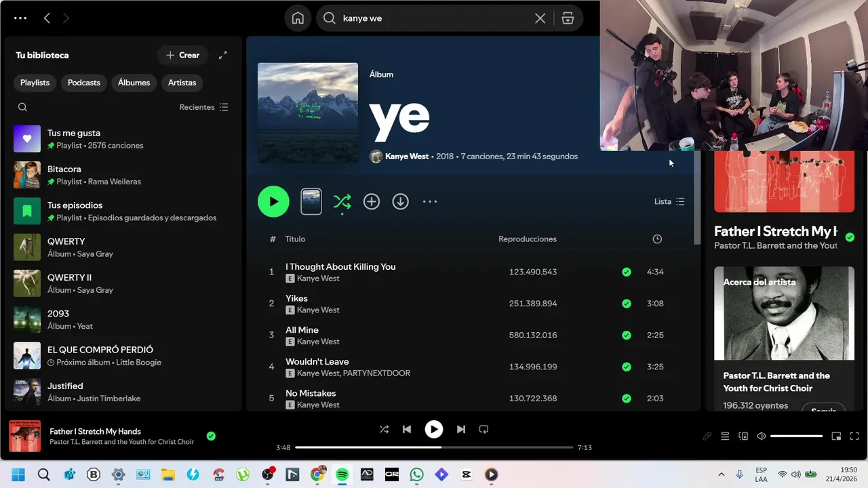Skip to next track
This screenshot has height=488, width=868.
461,429
